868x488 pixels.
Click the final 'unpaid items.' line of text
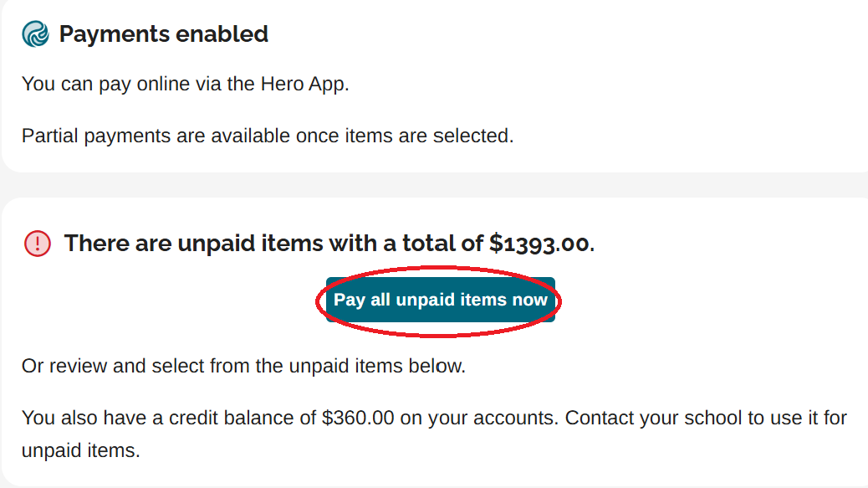(80, 450)
